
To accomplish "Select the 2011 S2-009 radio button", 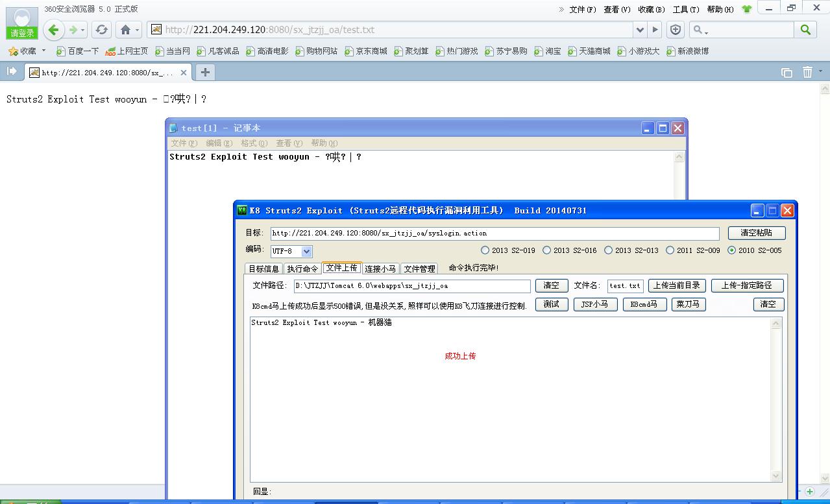I will [x=670, y=250].
